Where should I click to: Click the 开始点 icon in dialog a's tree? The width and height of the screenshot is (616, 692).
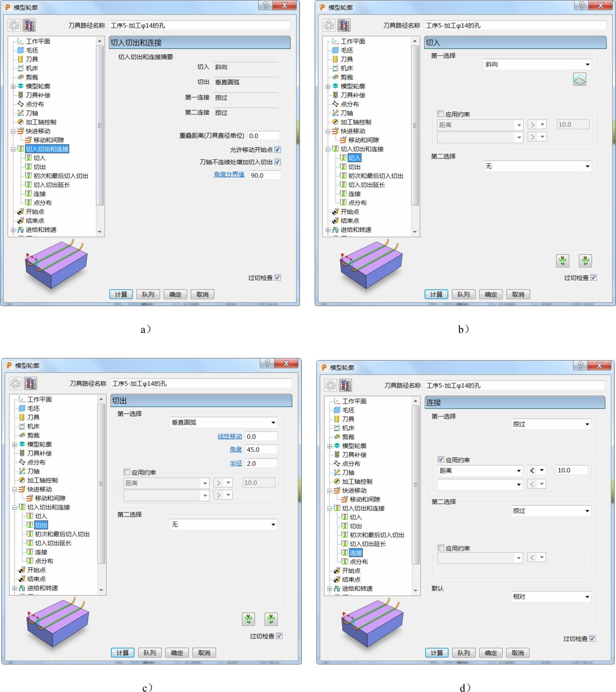click(21, 212)
